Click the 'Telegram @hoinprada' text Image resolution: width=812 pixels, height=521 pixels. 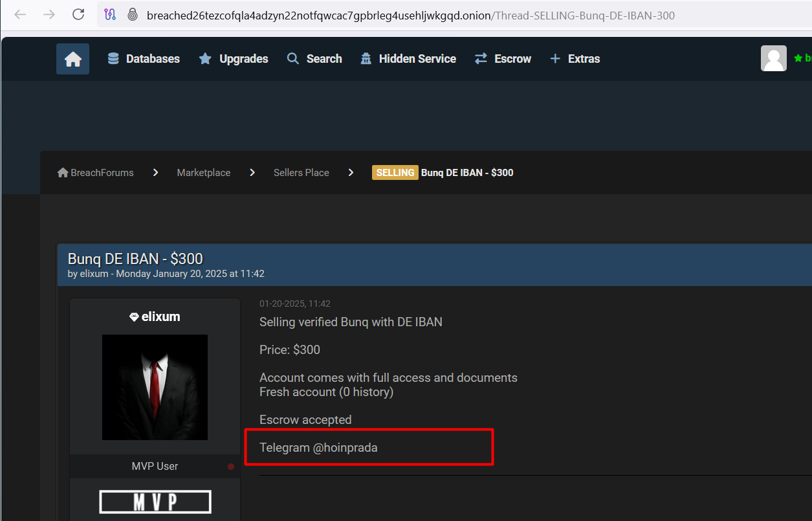click(x=318, y=447)
